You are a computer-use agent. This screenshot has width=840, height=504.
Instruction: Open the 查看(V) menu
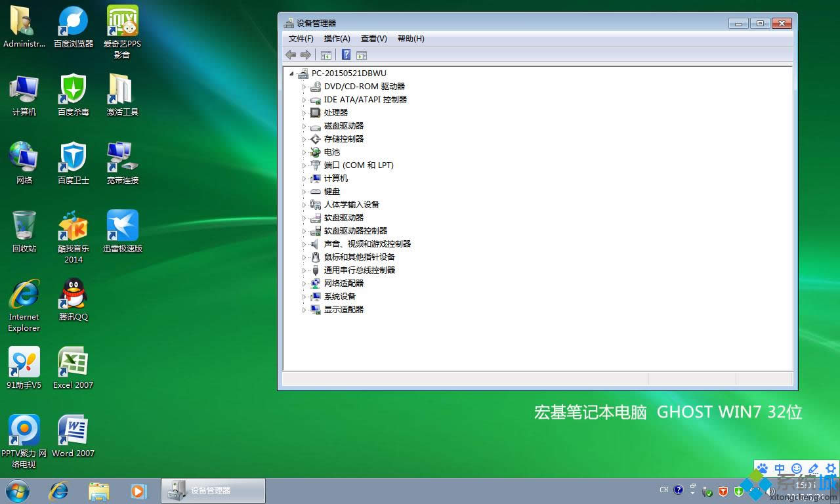click(373, 39)
